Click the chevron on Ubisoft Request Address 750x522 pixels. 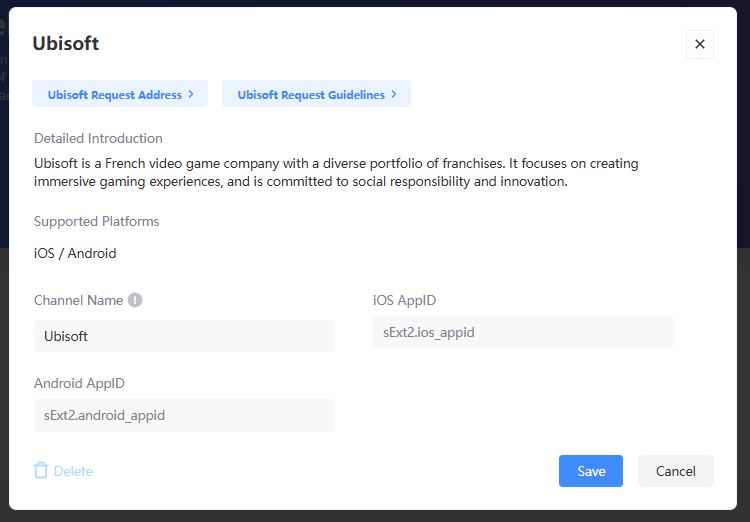pos(191,95)
